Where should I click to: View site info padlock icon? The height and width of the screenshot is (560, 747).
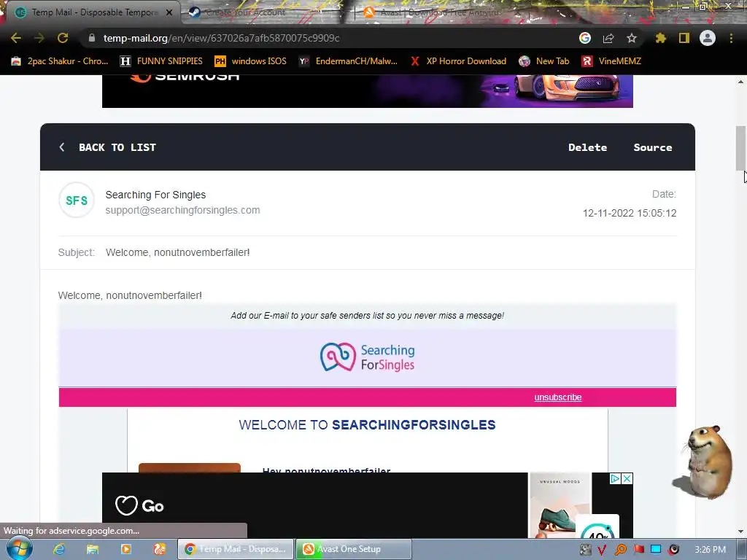[x=91, y=38]
